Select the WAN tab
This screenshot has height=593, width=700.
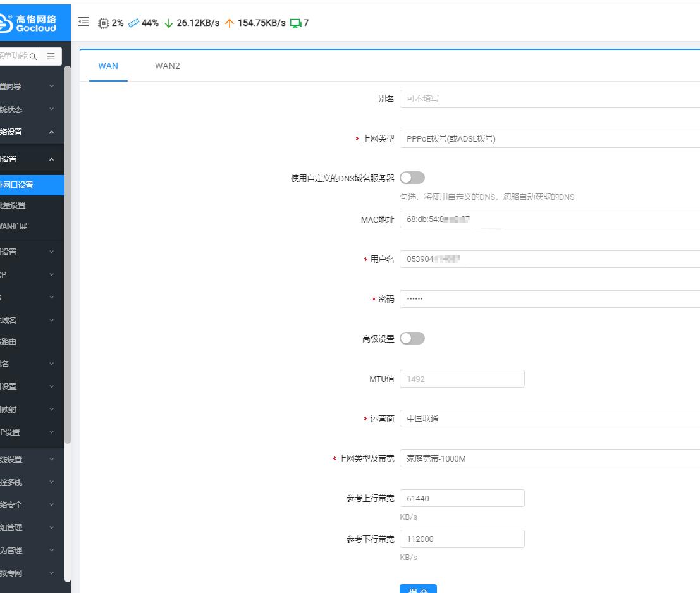point(108,66)
